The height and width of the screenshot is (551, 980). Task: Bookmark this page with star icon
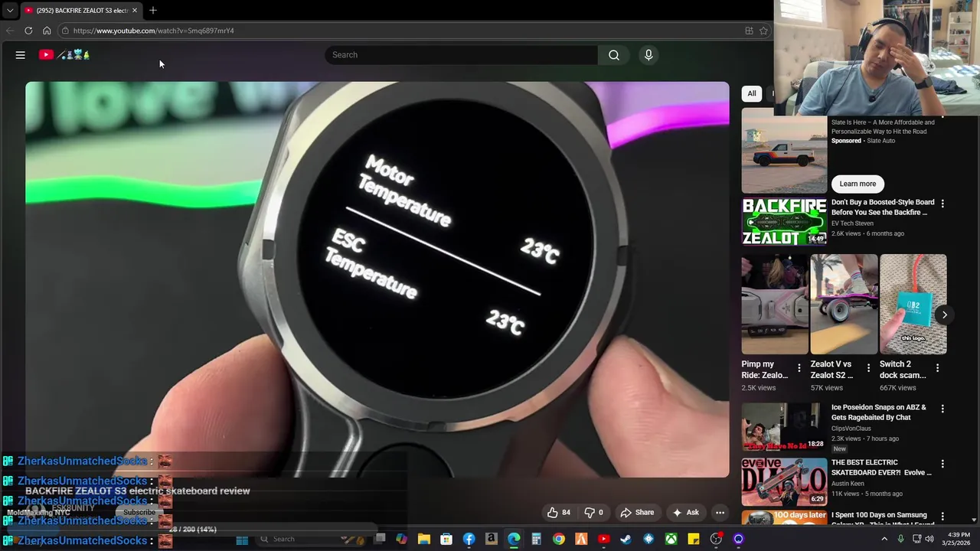(x=763, y=31)
